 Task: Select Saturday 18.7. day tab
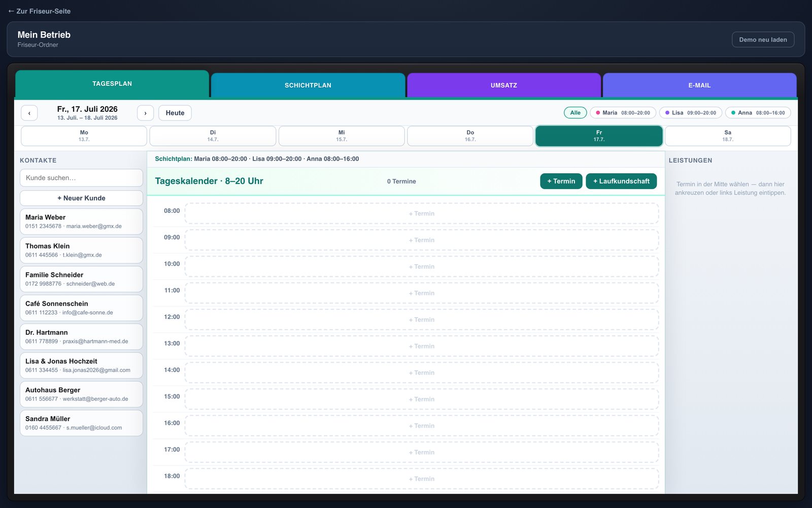(x=728, y=136)
